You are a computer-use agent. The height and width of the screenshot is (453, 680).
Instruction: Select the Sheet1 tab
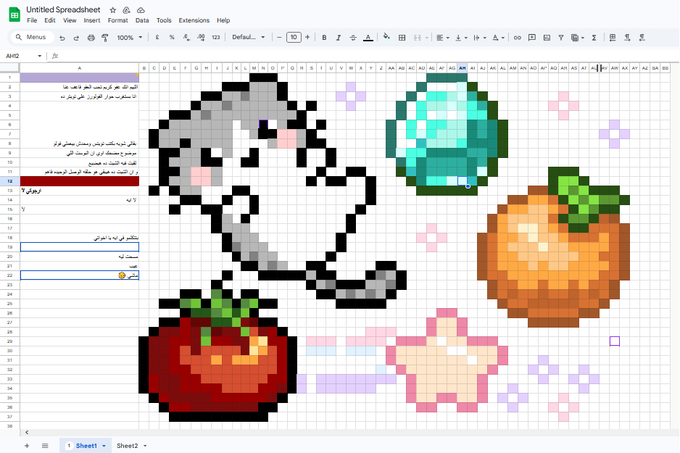[86, 446]
